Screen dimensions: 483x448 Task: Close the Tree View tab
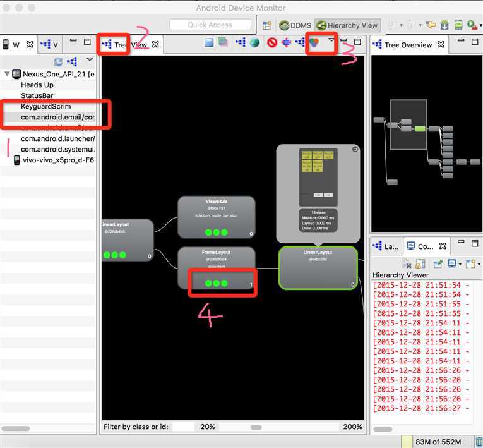(x=155, y=44)
